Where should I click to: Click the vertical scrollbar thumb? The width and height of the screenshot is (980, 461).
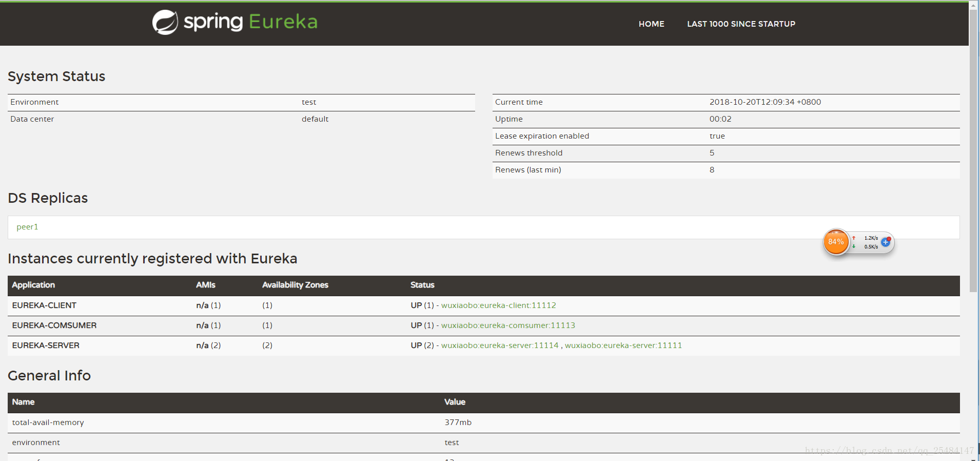973,151
